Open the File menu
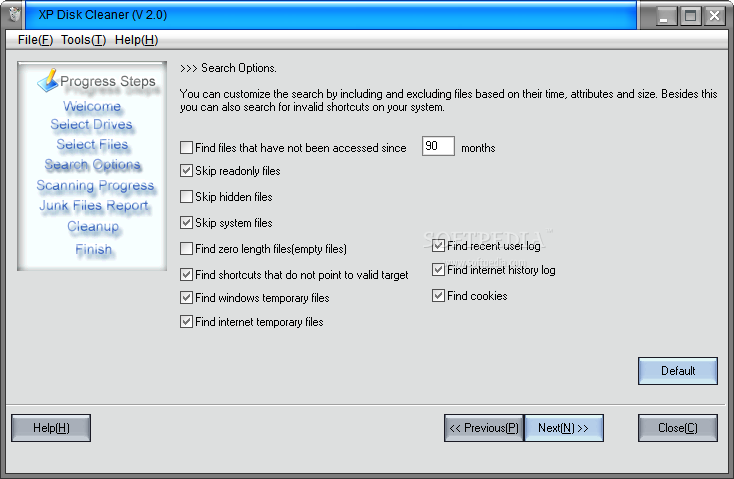 35,40
